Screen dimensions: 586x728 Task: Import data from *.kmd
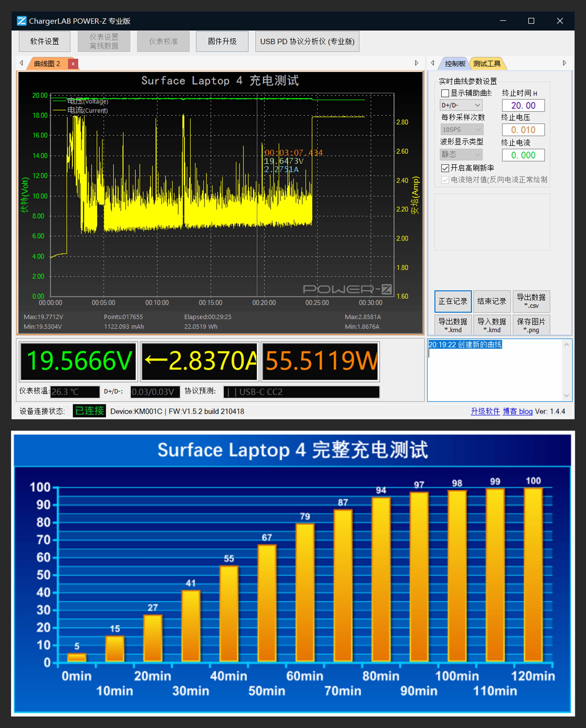pos(492,325)
